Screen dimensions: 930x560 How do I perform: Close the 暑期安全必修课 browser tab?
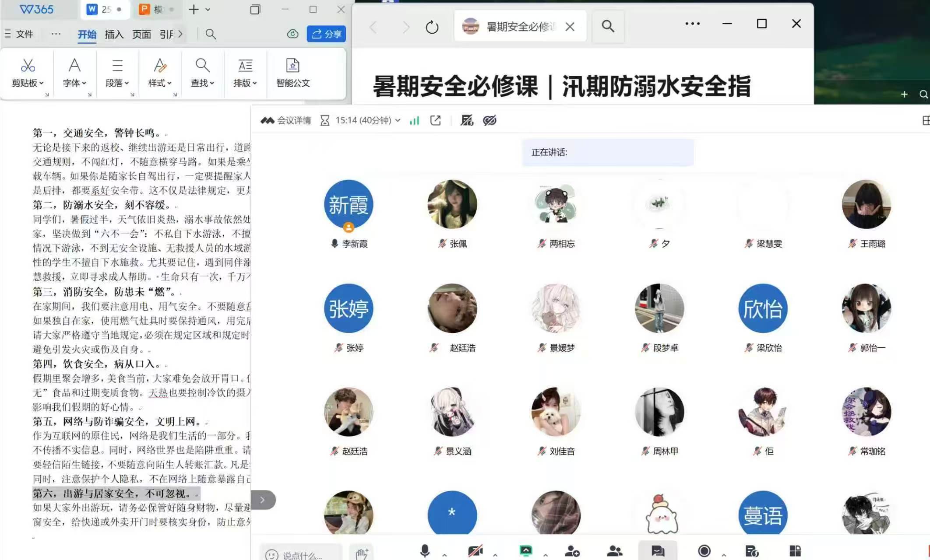coord(570,27)
